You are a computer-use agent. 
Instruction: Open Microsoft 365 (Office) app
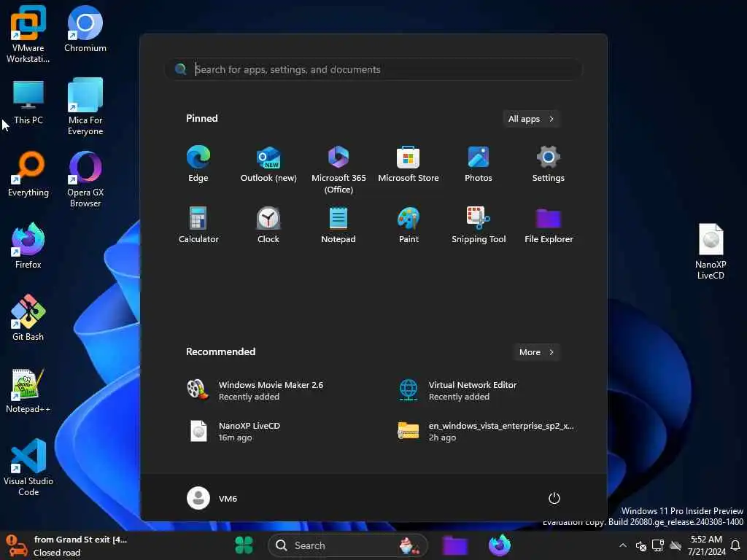click(x=338, y=169)
